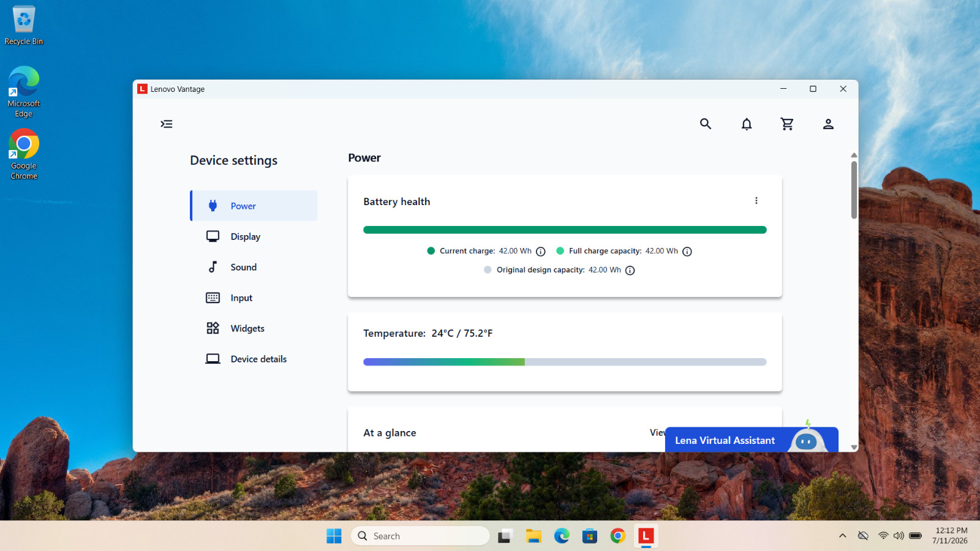The width and height of the screenshot is (980, 551).
Task: Close the Lenovo Vantage window
Action: pos(843,89)
